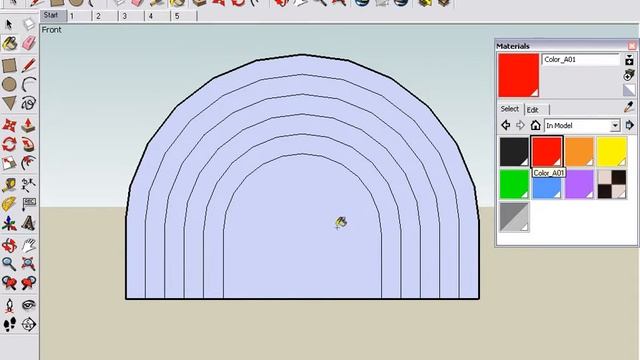Switch to scene tab 4

coord(158,16)
